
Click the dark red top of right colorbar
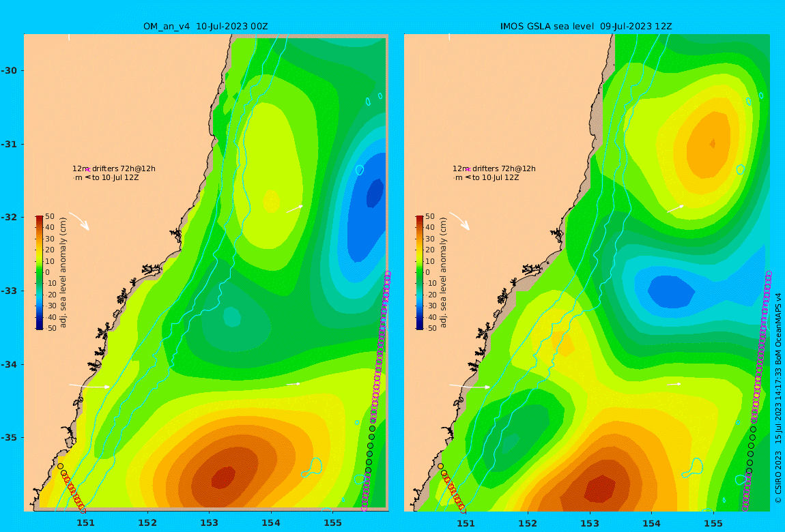pyautogui.click(x=419, y=218)
